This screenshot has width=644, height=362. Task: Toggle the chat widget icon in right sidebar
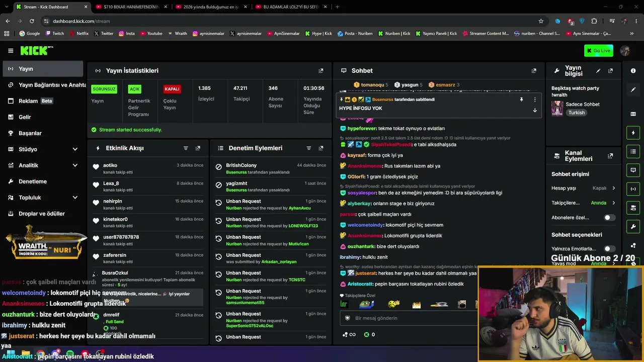[x=633, y=170]
